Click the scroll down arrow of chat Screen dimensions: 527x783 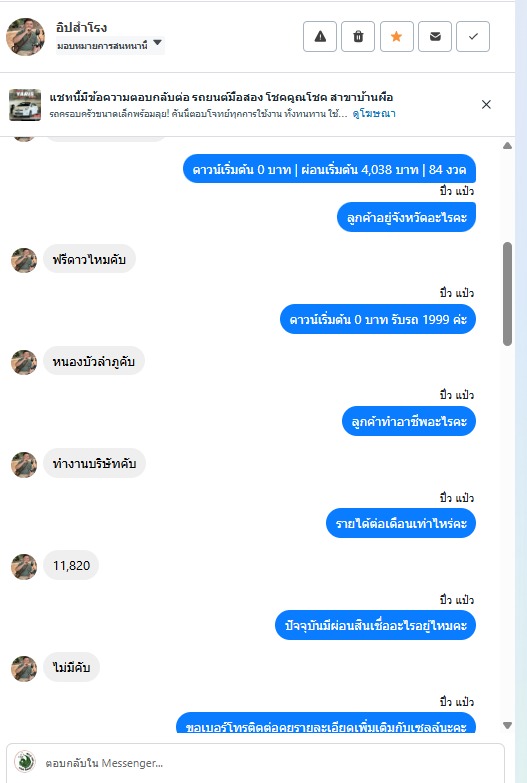(x=508, y=726)
